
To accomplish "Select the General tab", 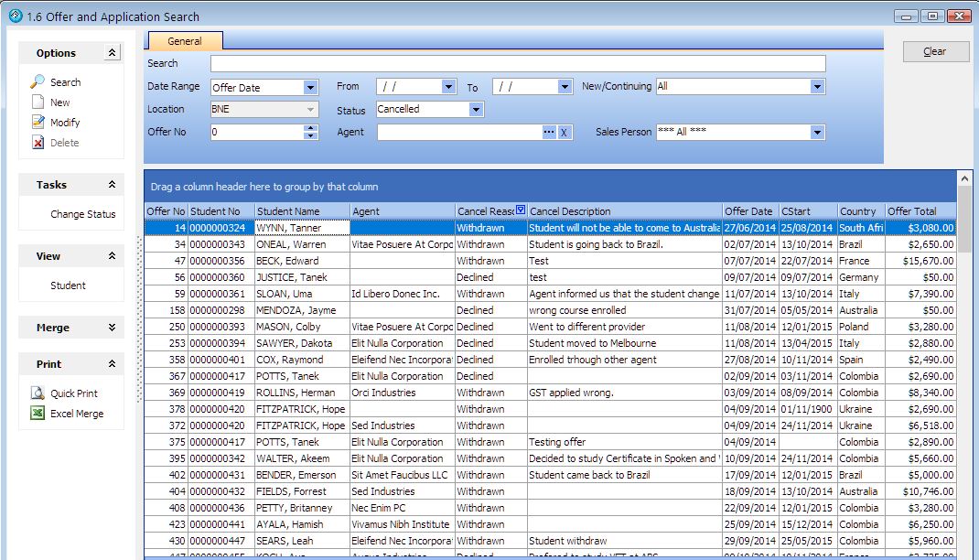I will [185, 41].
